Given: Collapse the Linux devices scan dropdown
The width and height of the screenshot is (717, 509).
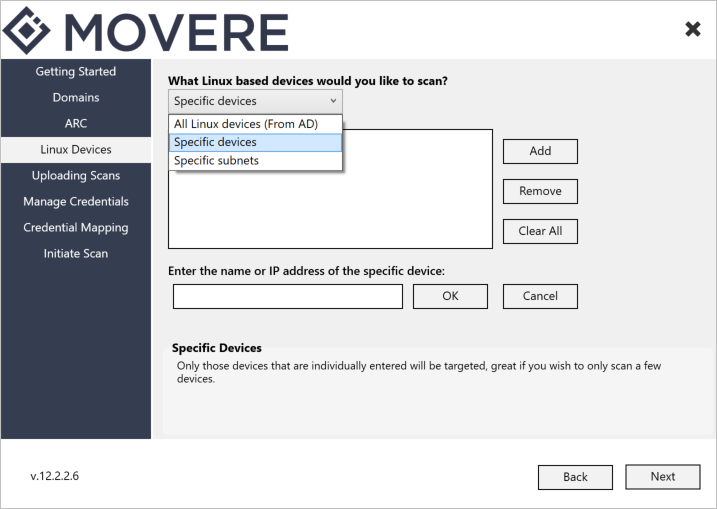Looking at the screenshot, I should pos(255,101).
